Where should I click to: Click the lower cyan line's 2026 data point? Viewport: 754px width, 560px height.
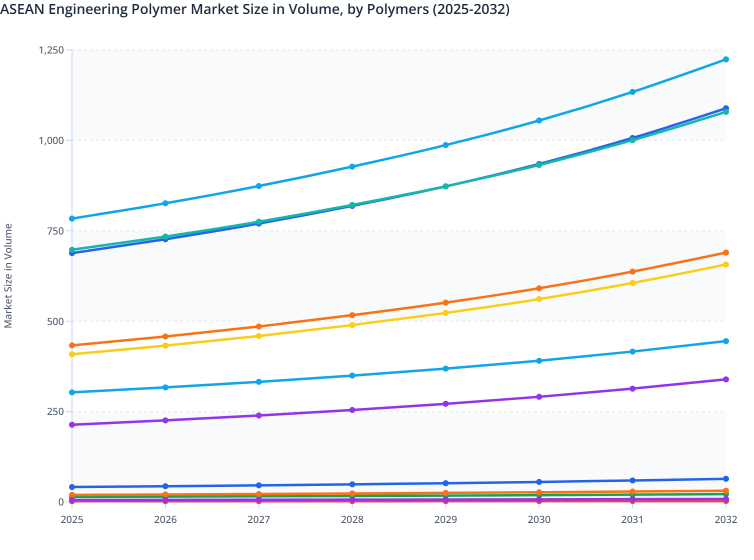[x=165, y=386]
